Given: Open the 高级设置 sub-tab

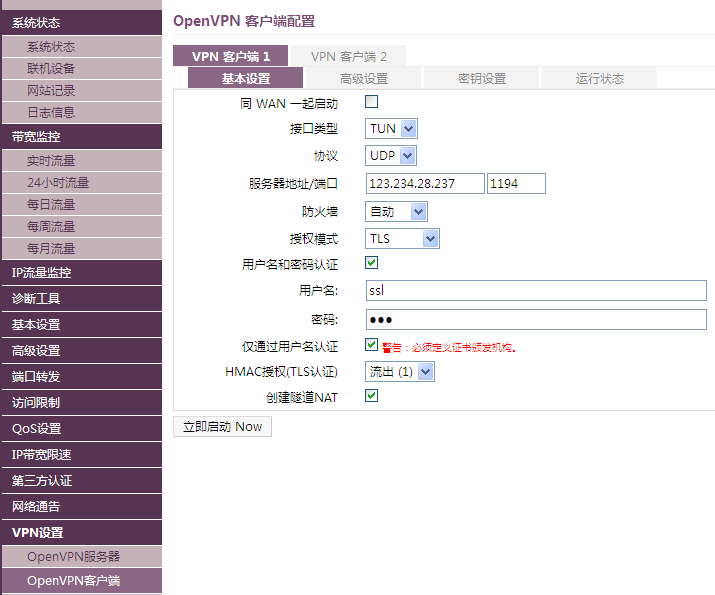Looking at the screenshot, I should pyautogui.click(x=363, y=79).
